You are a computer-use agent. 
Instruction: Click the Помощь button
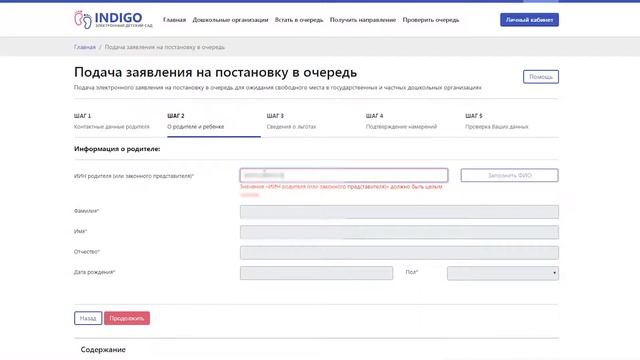[541, 77]
